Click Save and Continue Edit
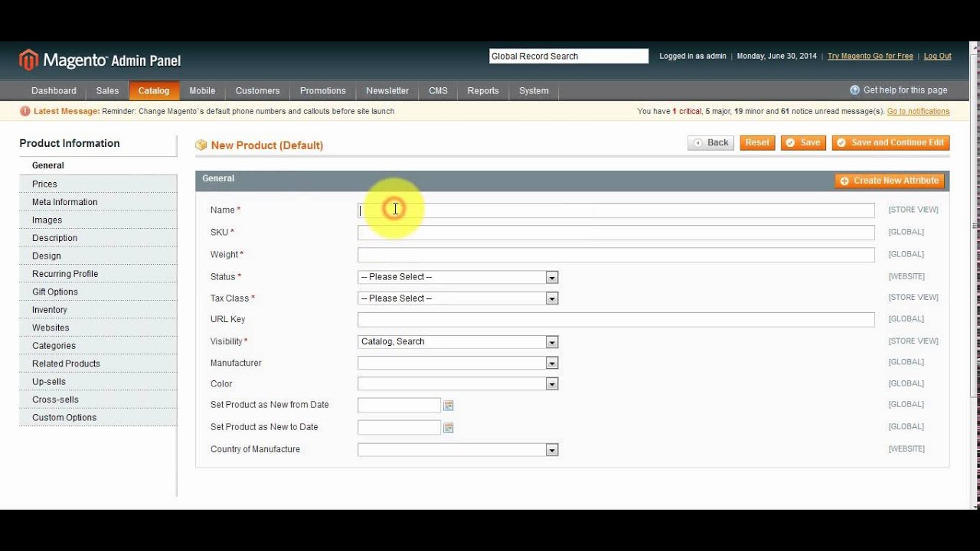980x551 pixels. (890, 143)
